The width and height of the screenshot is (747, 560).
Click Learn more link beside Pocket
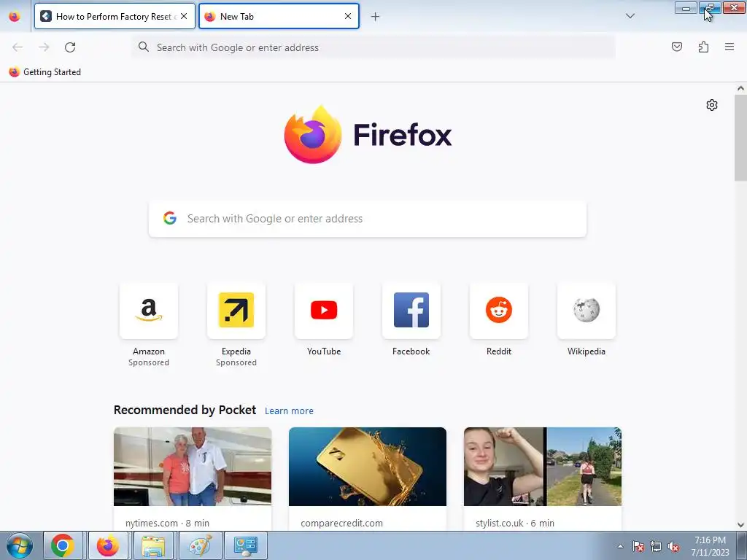(x=289, y=411)
